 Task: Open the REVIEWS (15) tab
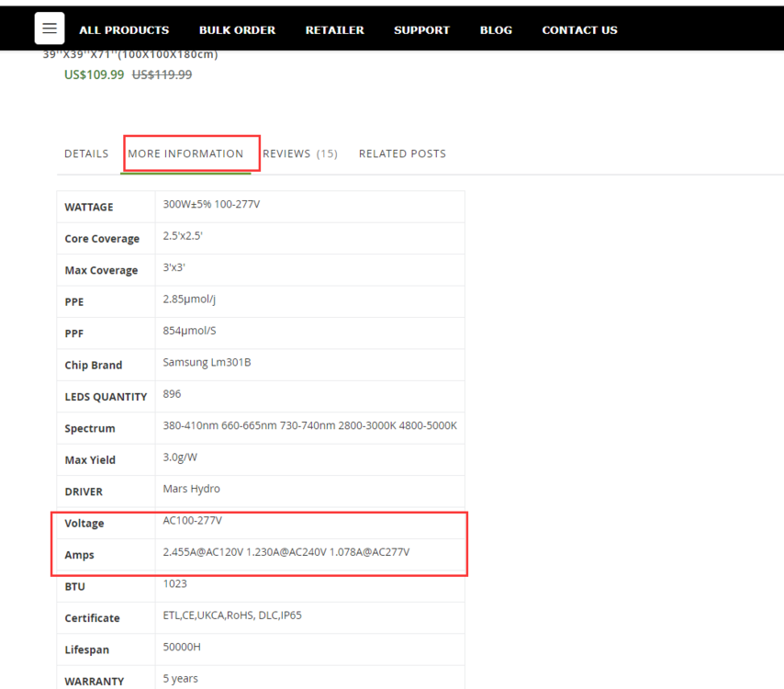point(300,153)
